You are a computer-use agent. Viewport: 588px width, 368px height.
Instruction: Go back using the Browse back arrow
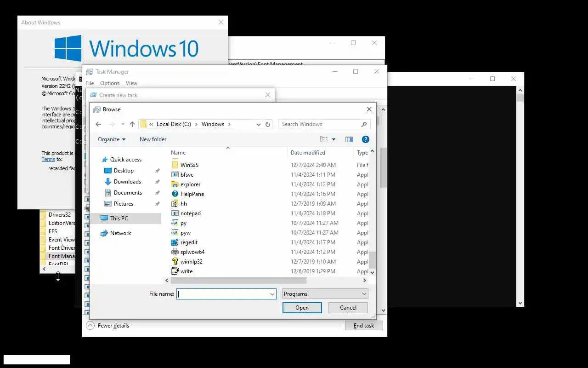coord(98,124)
